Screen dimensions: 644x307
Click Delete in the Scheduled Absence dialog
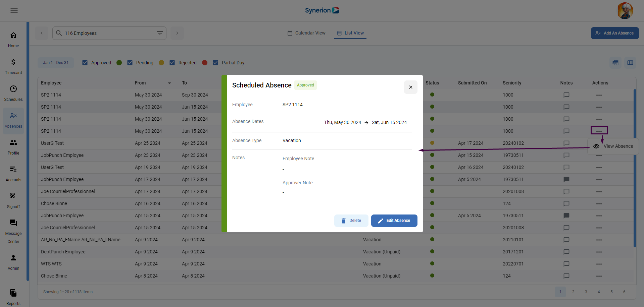pos(351,221)
